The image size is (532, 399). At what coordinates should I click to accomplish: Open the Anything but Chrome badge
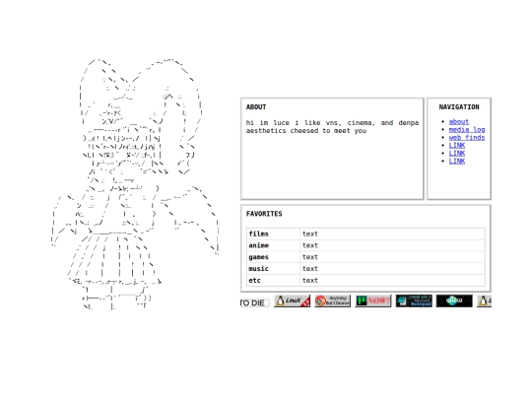tap(333, 300)
